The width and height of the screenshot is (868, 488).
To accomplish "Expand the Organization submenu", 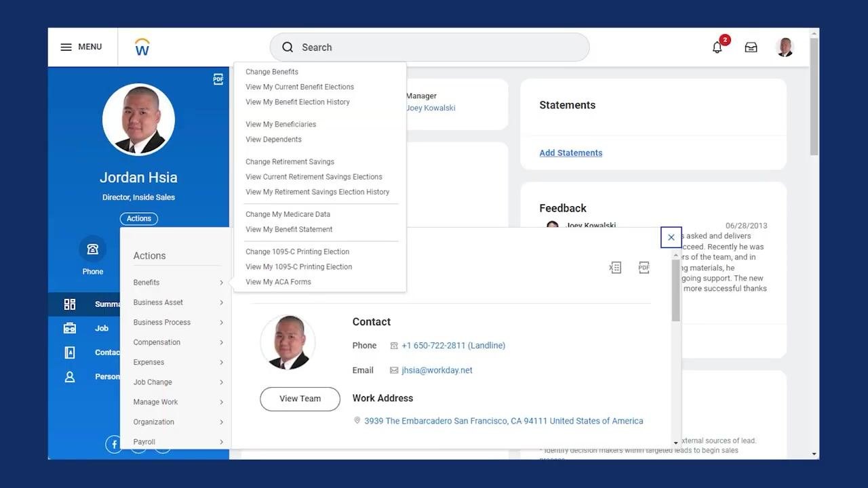I will click(178, 422).
